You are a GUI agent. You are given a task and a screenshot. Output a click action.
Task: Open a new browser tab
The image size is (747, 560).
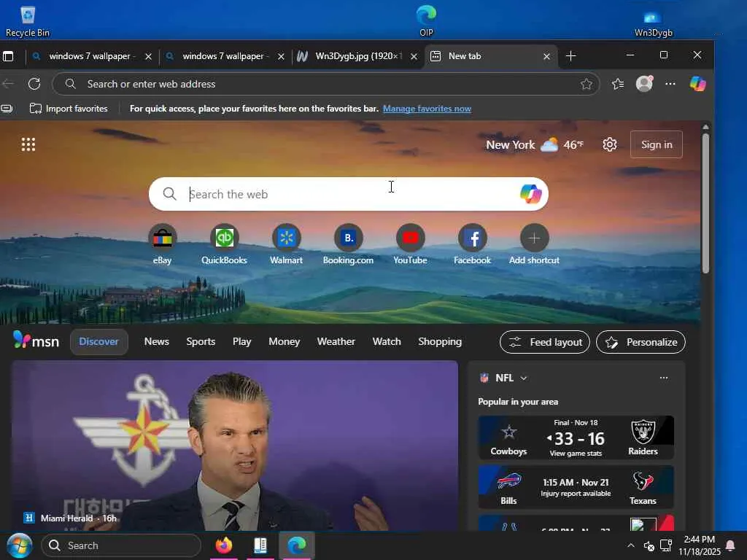pyautogui.click(x=570, y=56)
